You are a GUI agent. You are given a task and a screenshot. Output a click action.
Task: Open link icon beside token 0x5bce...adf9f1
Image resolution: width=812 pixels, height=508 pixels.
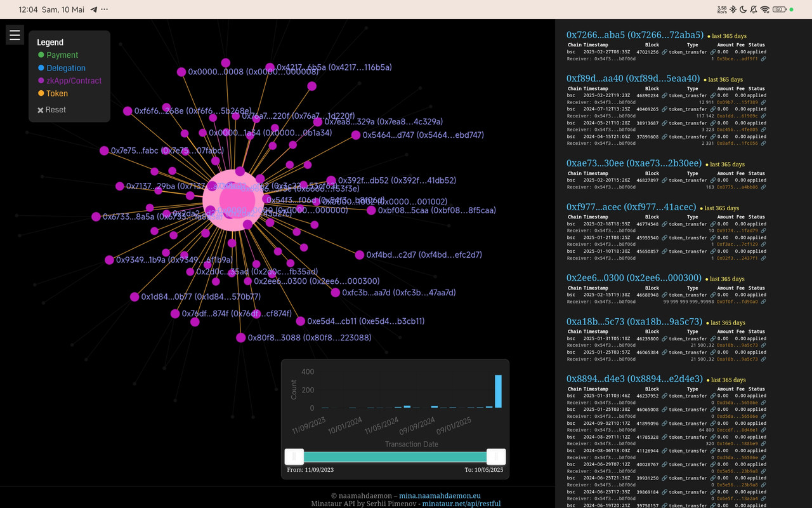(763, 58)
